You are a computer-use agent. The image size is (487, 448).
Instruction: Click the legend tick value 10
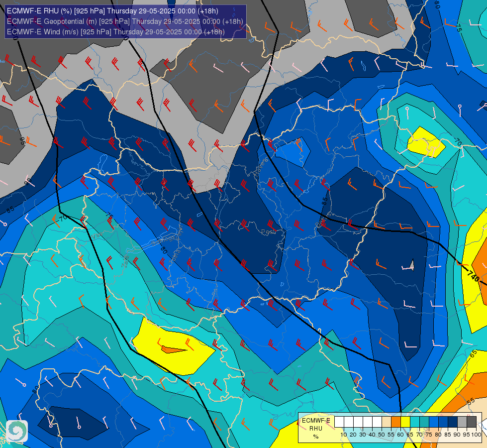tap(344, 435)
